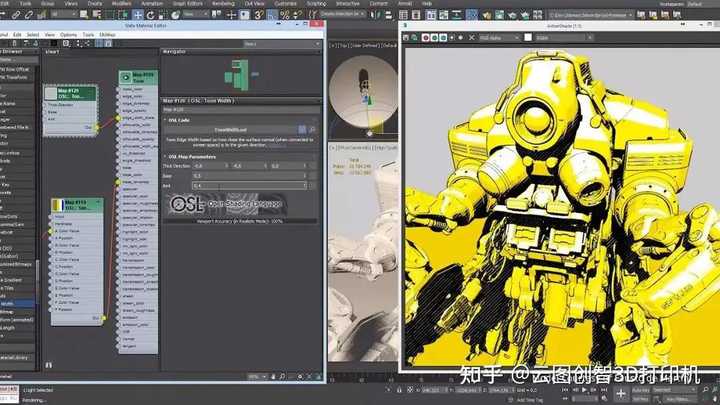The image size is (720, 405).
Task: Click the highlighted Render Setup icon
Action: 472,15
